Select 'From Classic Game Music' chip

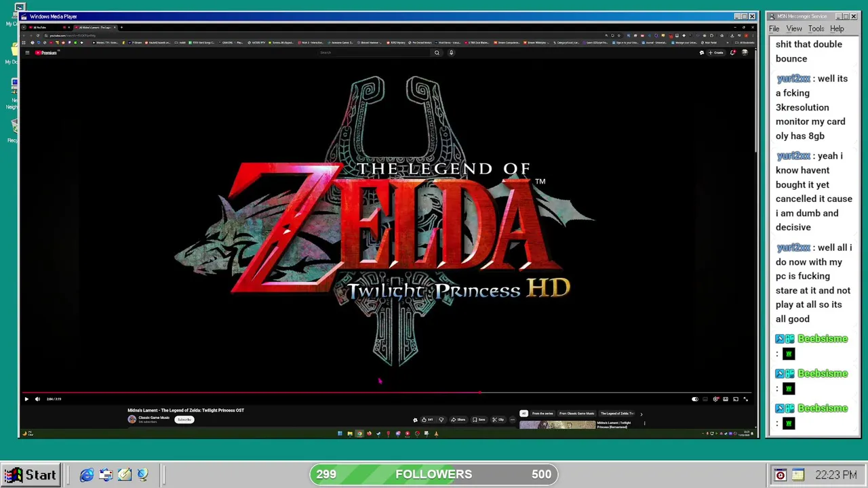(577, 413)
